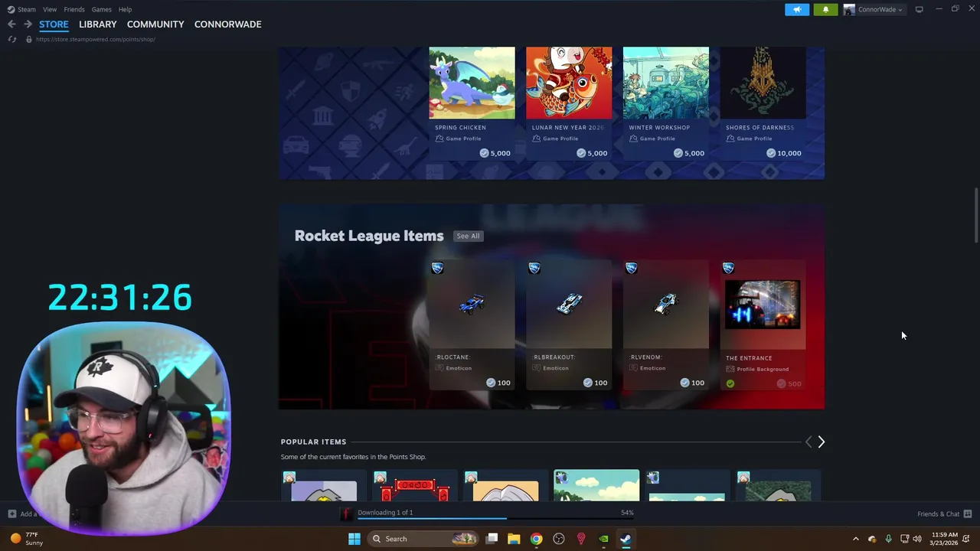Screen dimensions: 980x551
Task: Click the 'Downloading 1 of 1' status text
Action: 385,513
